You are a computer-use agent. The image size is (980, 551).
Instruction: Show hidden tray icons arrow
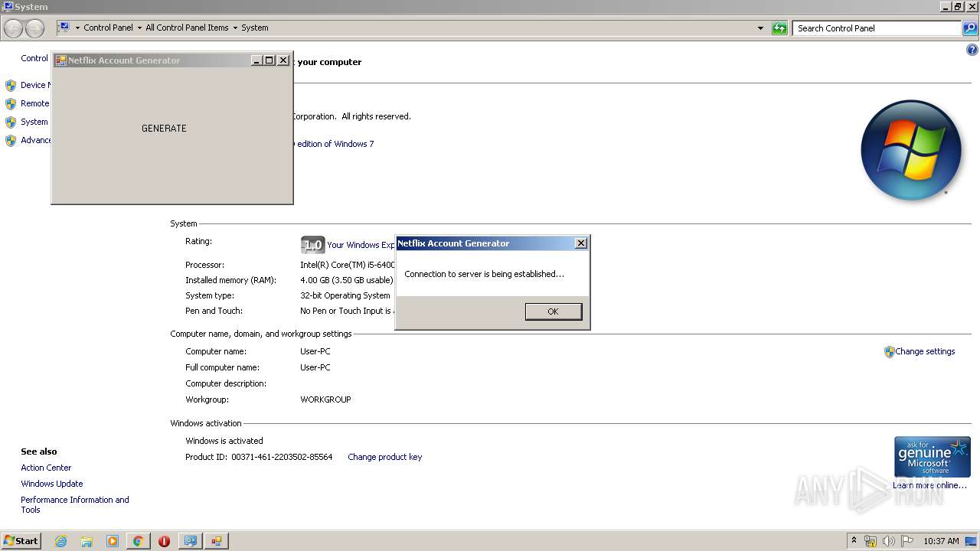(854, 540)
